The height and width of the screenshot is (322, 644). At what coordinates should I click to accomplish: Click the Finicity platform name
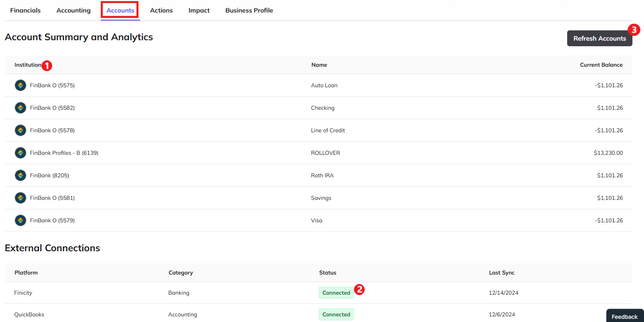(23, 293)
